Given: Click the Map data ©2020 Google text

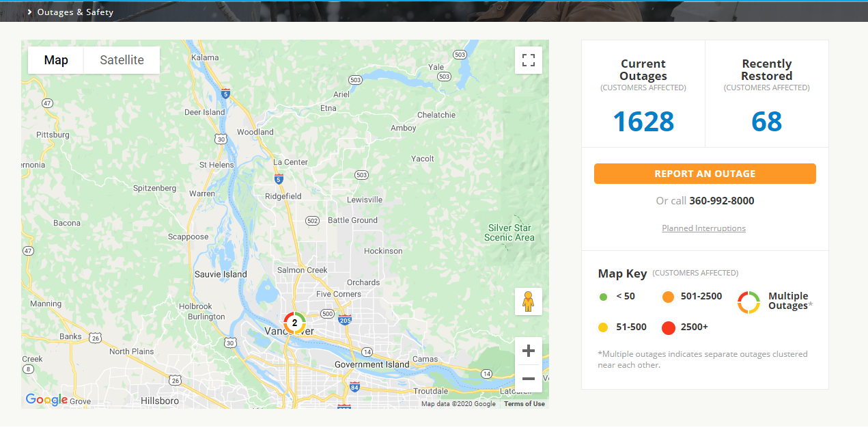Looking at the screenshot, I should (x=458, y=404).
